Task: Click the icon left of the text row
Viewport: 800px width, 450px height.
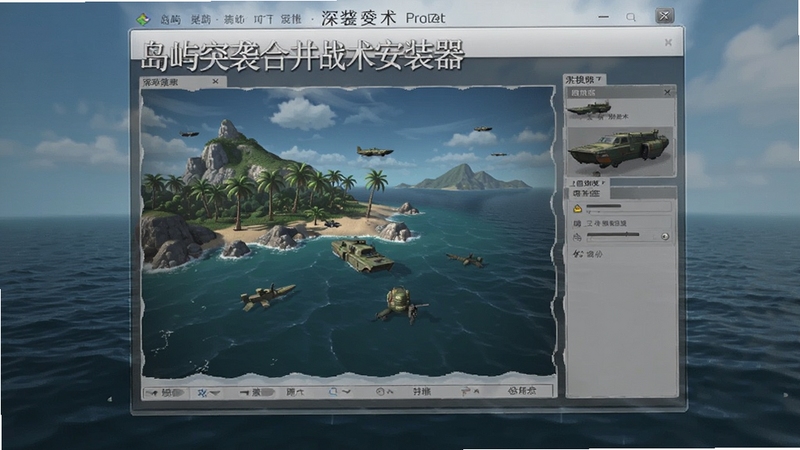Action: tap(577, 223)
